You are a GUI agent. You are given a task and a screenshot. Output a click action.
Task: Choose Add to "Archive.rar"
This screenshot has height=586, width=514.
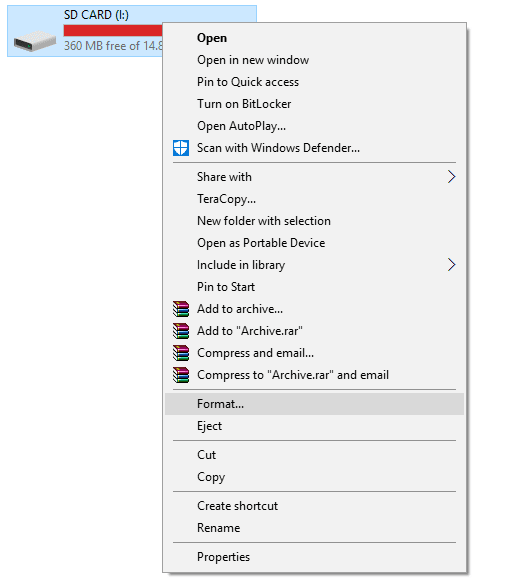click(314, 331)
